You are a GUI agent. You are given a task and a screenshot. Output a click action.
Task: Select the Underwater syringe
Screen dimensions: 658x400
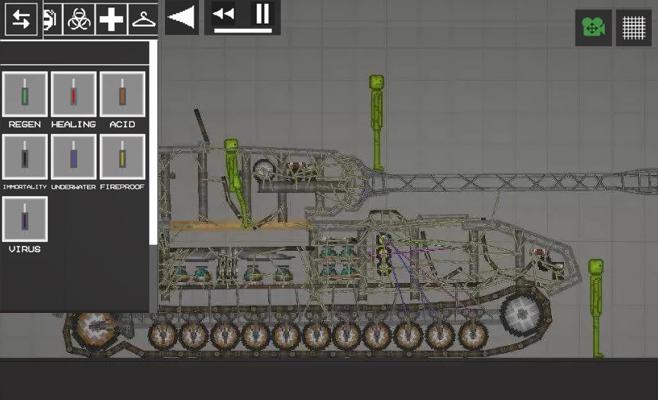point(73,157)
